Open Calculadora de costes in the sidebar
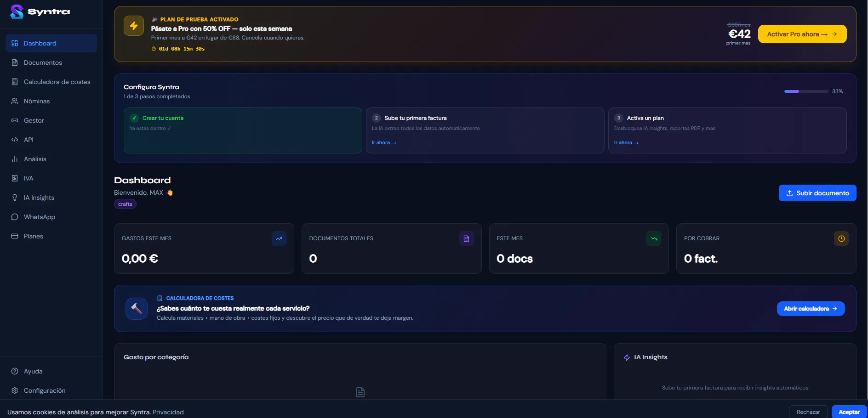The image size is (868, 418). (x=51, y=82)
